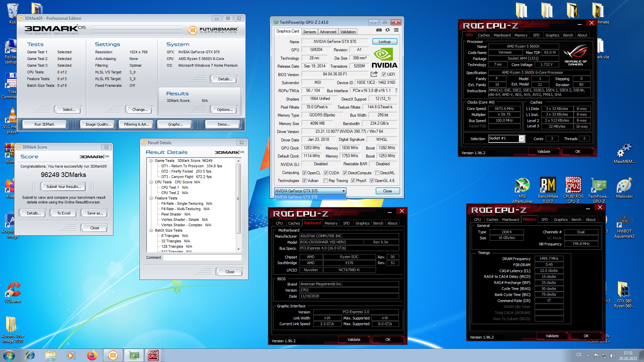Toggle the PhysX checkbox
644x362 pixels.
[353, 181]
